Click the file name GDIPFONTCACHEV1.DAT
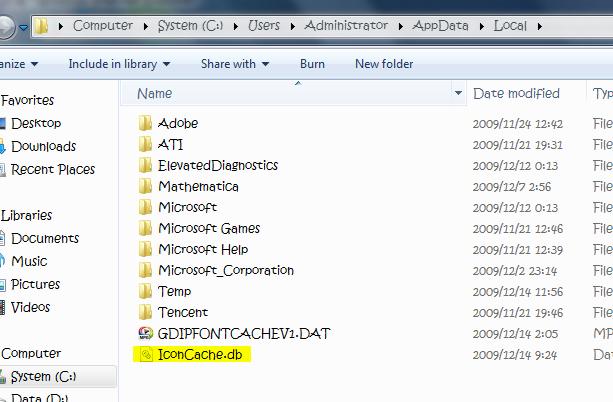Screen dimensions: 613x402 click(x=244, y=334)
